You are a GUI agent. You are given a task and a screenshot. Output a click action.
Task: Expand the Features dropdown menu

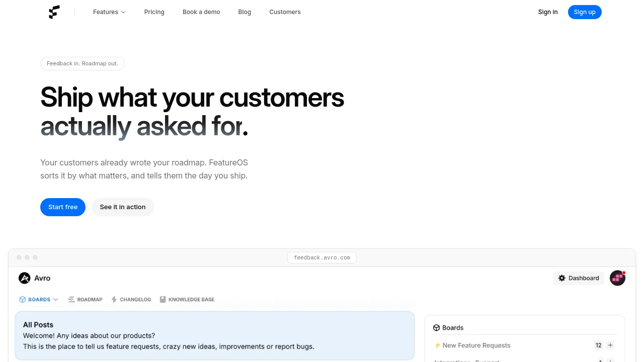(x=109, y=12)
